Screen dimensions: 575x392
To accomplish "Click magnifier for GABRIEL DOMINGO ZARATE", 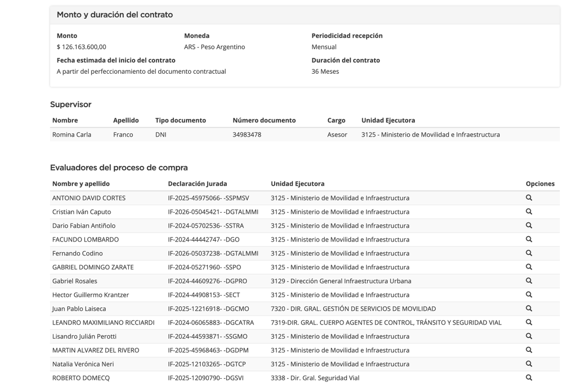I will pyautogui.click(x=529, y=267).
